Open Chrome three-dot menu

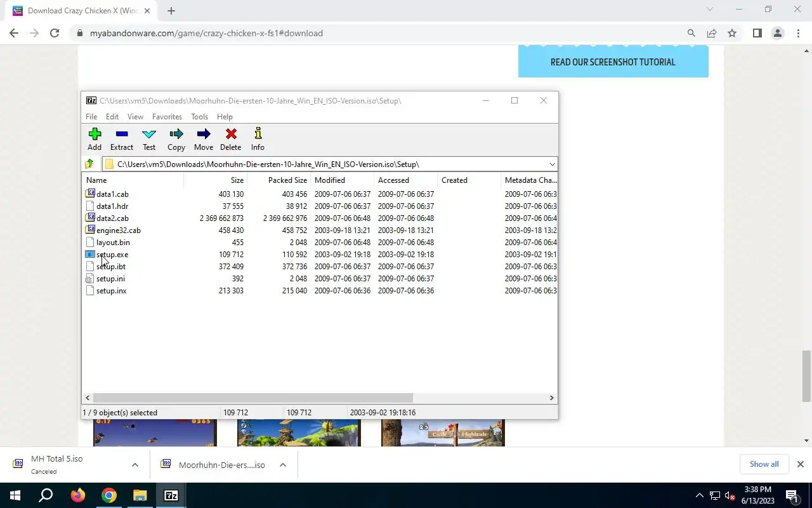pyautogui.click(x=798, y=33)
